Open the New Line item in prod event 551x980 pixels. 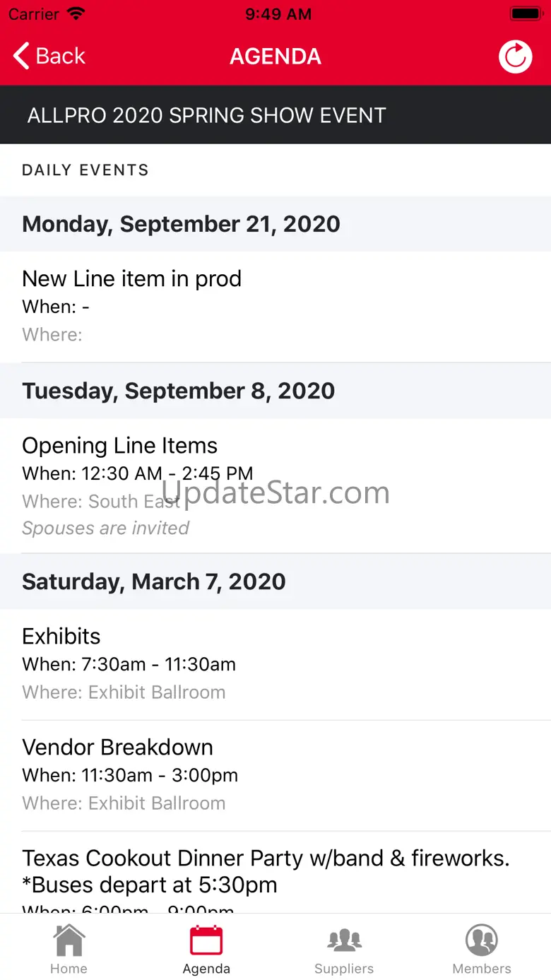click(x=132, y=279)
